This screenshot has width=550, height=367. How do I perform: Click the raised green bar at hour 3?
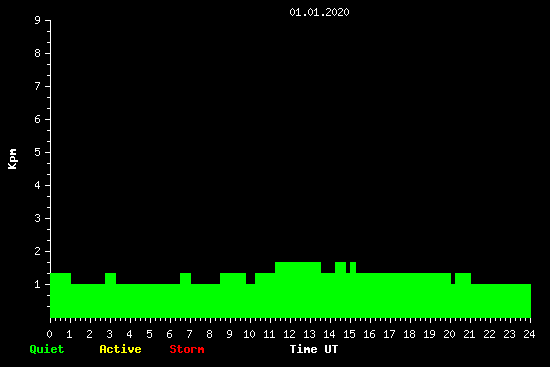(x=110, y=295)
